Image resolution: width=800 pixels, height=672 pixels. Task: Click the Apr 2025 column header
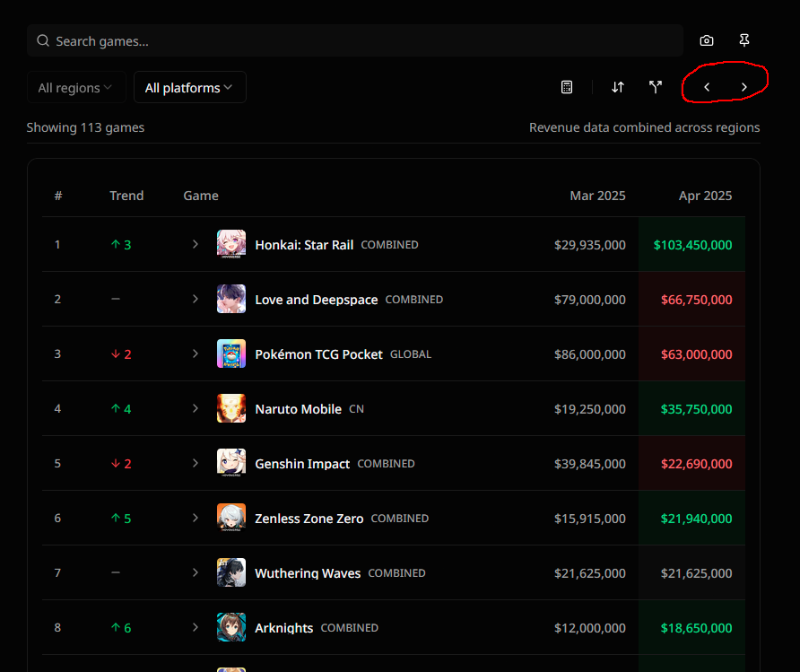[x=705, y=196]
